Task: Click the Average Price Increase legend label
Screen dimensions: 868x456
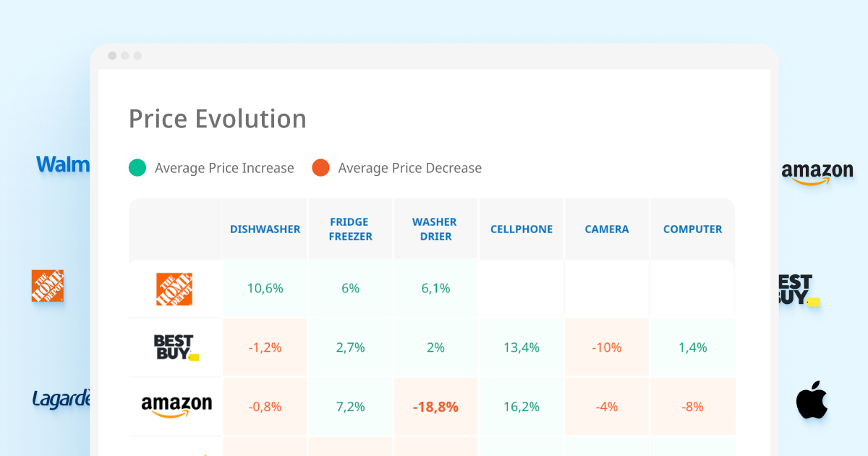Action: coord(224,168)
